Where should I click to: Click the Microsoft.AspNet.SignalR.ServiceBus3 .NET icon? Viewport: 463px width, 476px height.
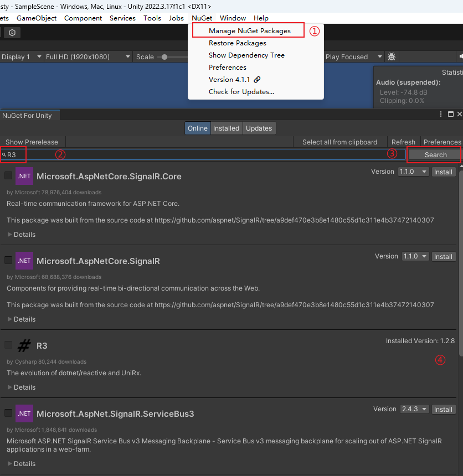24,413
